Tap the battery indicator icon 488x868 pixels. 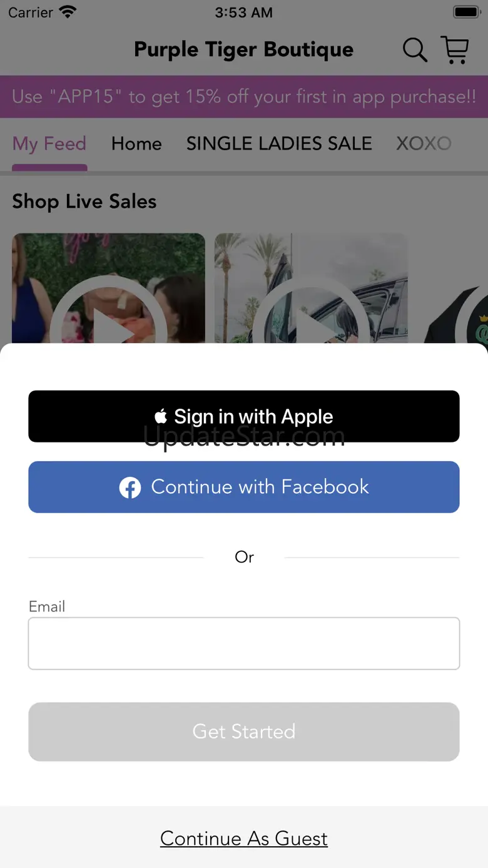(465, 12)
